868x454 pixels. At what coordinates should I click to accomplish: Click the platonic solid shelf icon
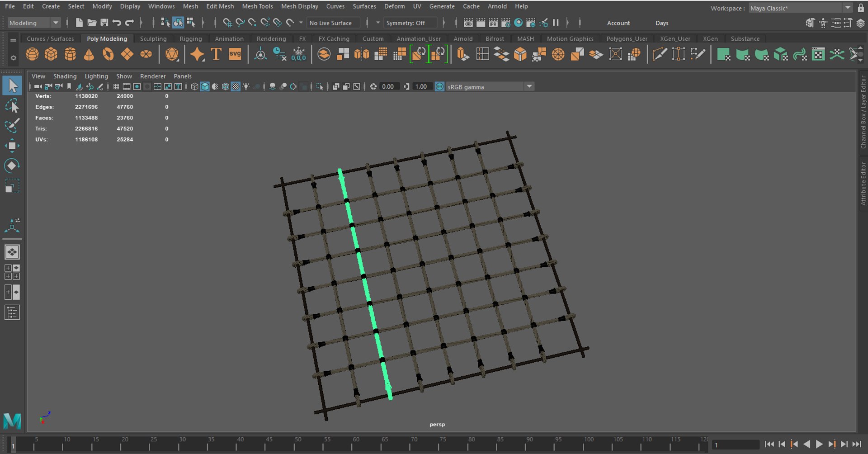pos(172,54)
